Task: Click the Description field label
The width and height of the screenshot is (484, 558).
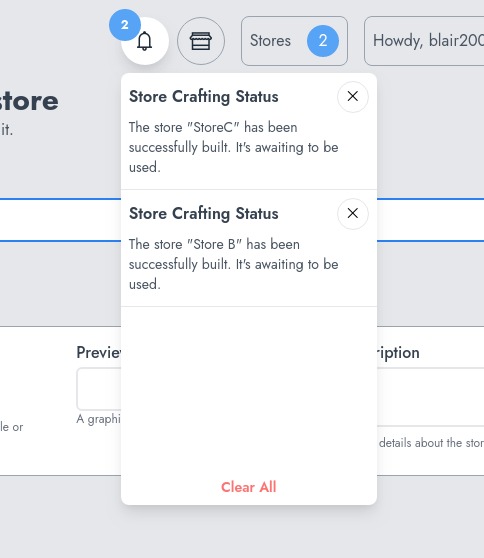Action: (x=398, y=353)
